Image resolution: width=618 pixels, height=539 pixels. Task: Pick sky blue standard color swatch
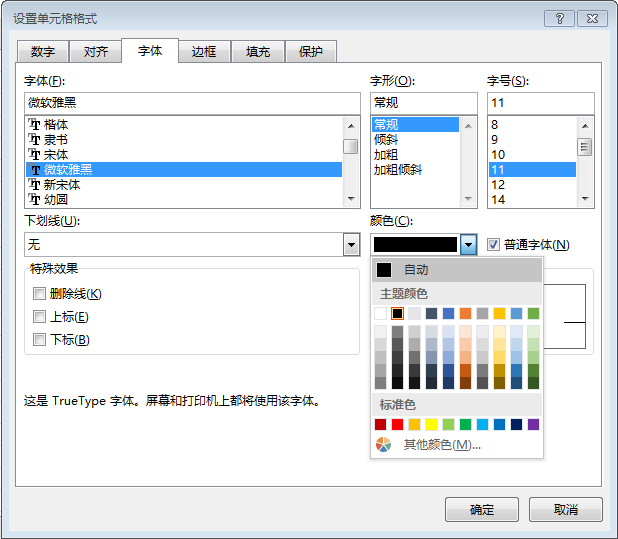(x=482, y=424)
